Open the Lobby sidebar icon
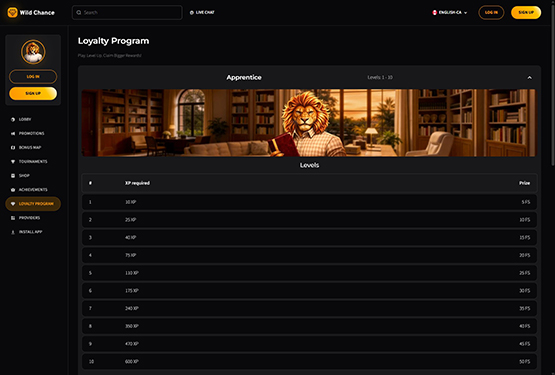Viewport: 555px width, 375px height. (13, 119)
